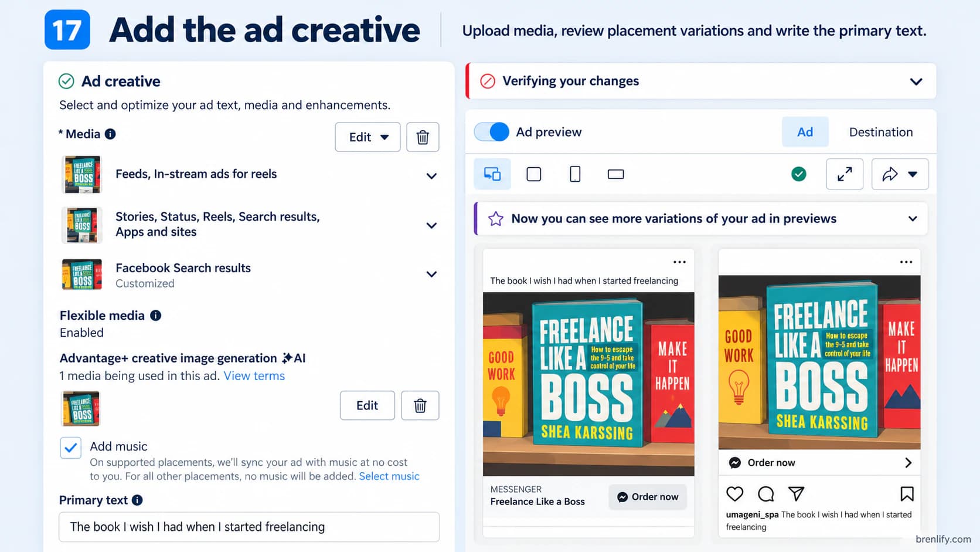The width and height of the screenshot is (980, 552).
Task: Open the Media Edit dropdown
Action: [367, 137]
